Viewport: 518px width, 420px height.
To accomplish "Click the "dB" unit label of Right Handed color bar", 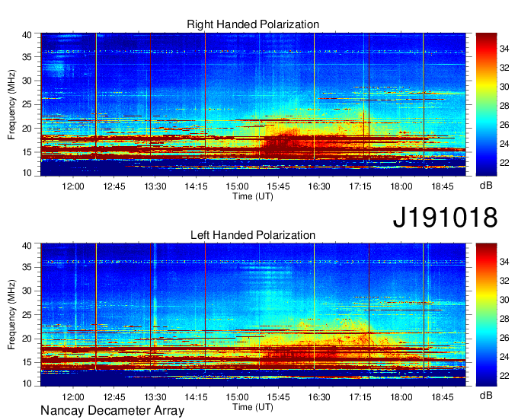I will pos(486,186).
